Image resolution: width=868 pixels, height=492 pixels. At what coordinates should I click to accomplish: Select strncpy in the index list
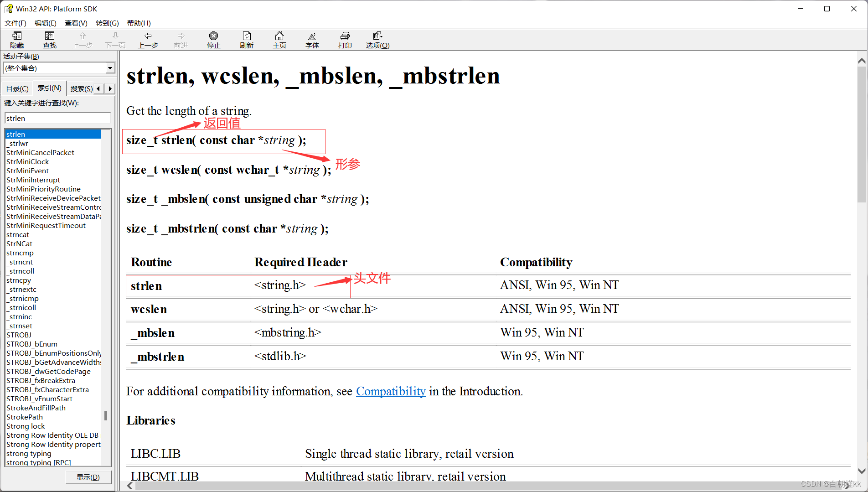tap(19, 280)
